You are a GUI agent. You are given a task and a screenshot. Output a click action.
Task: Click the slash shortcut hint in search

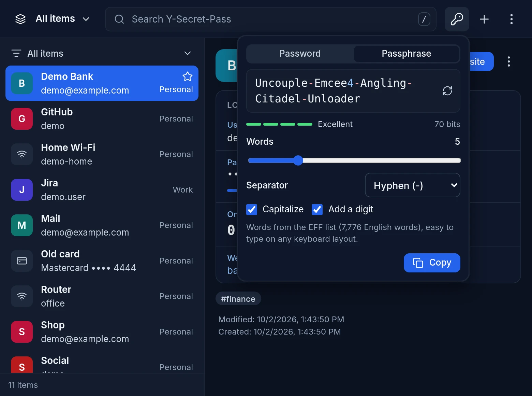pyautogui.click(x=424, y=19)
